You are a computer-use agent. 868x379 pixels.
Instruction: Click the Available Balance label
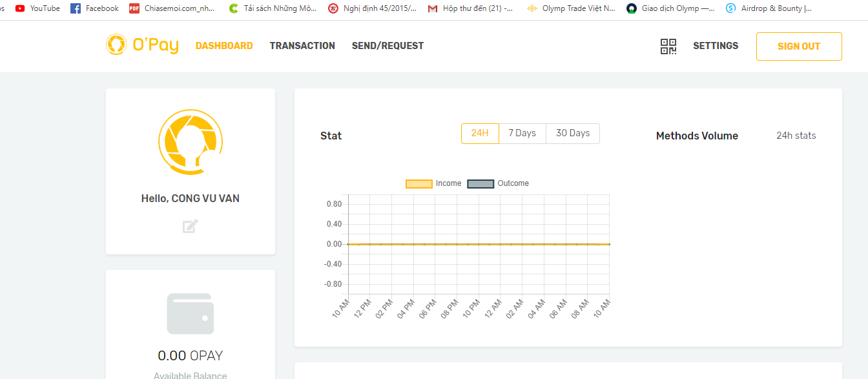click(x=191, y=375)
